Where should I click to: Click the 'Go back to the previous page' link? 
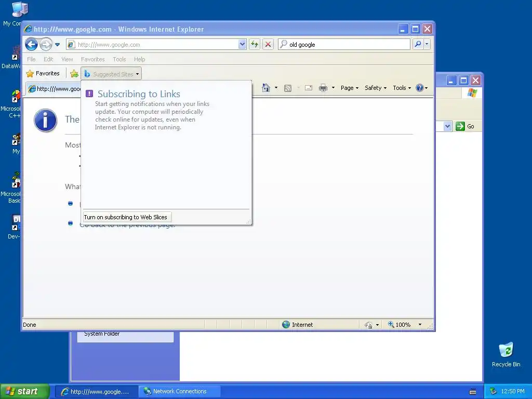pyautogui.click(x=127, y=225)
